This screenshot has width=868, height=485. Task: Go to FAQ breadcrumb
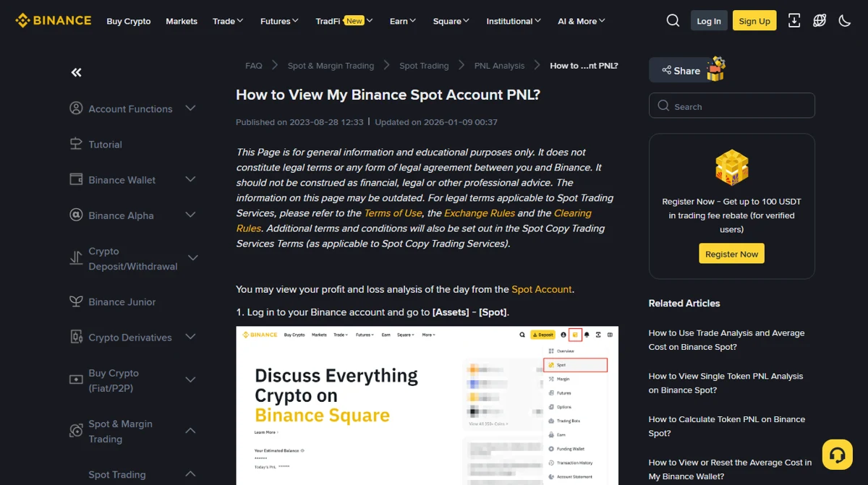click(x=254, y=66)
